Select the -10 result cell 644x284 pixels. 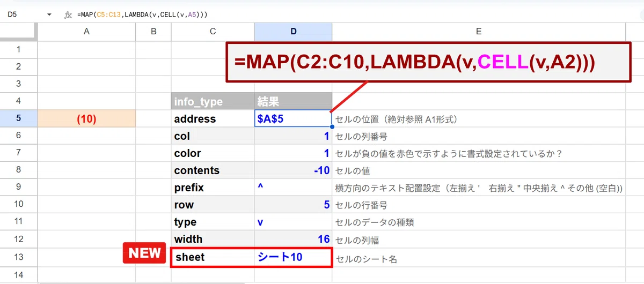[293, 170]
